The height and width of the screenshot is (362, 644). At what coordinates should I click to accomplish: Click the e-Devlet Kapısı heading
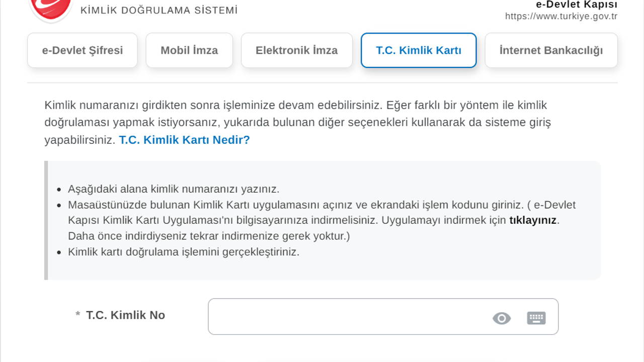click(x=577, y=5)
